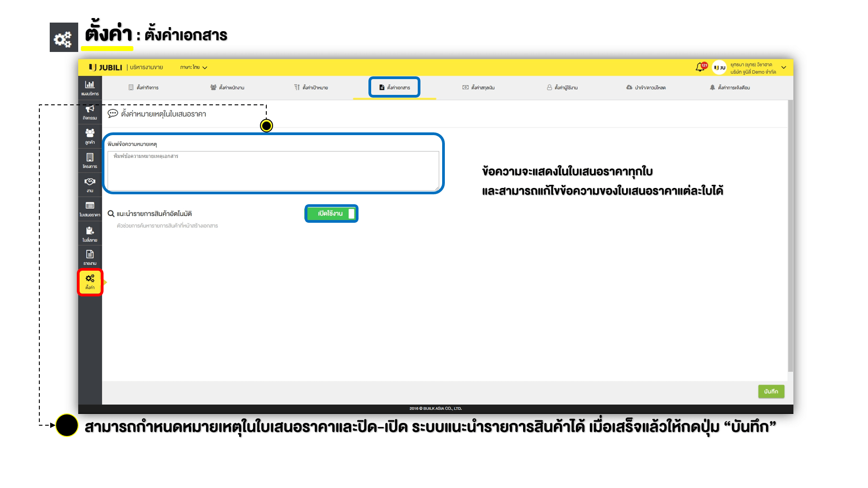Open ใบเสนอราคา quotation icon in sidebar
Viewport: 868px width, 488px height.
(x=90, y=209)
